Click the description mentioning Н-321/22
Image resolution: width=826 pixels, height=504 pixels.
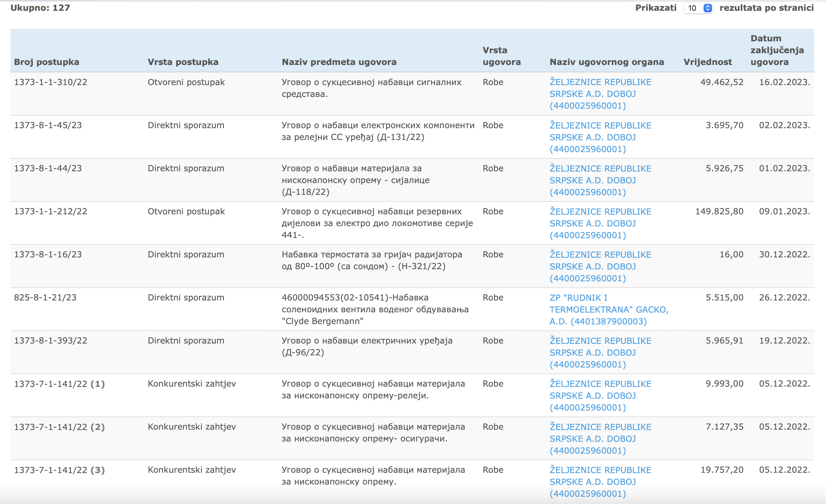[x=372, y=260]
